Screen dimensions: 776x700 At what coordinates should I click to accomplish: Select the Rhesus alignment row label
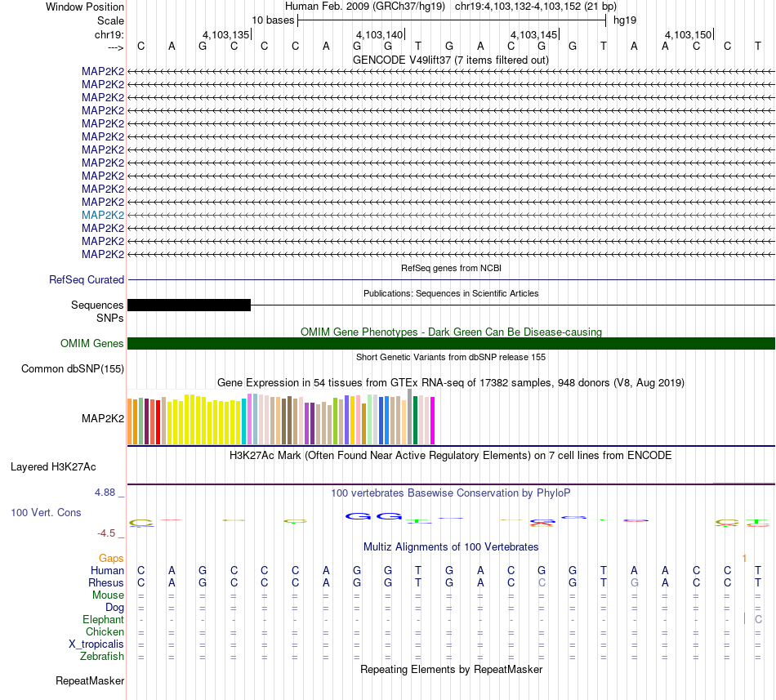click(x=106, y=582)
